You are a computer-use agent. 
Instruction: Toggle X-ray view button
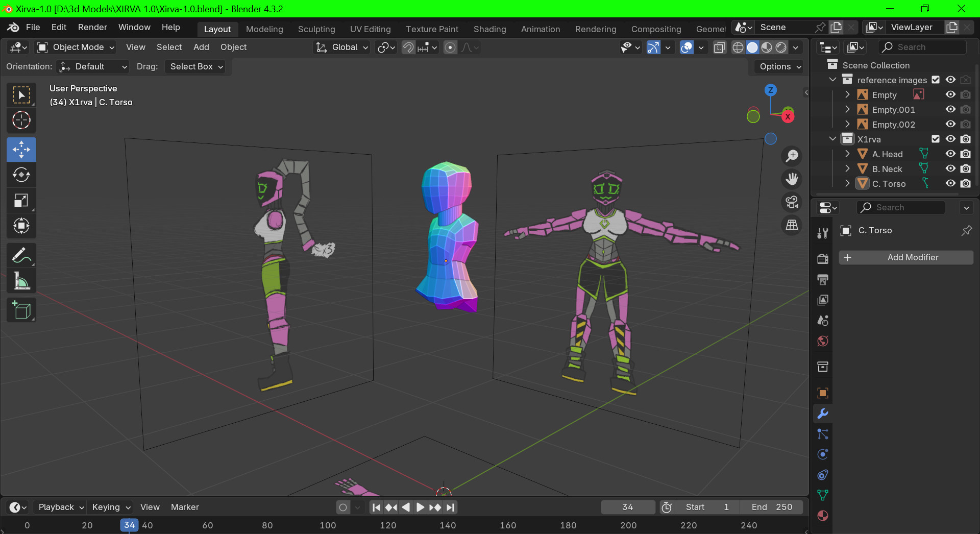click(719, 47)
